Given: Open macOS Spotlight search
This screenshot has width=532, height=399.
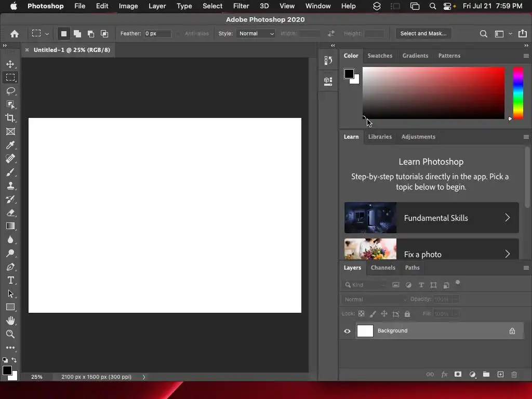Looking at the screenshot, I should tap(433, 6).
